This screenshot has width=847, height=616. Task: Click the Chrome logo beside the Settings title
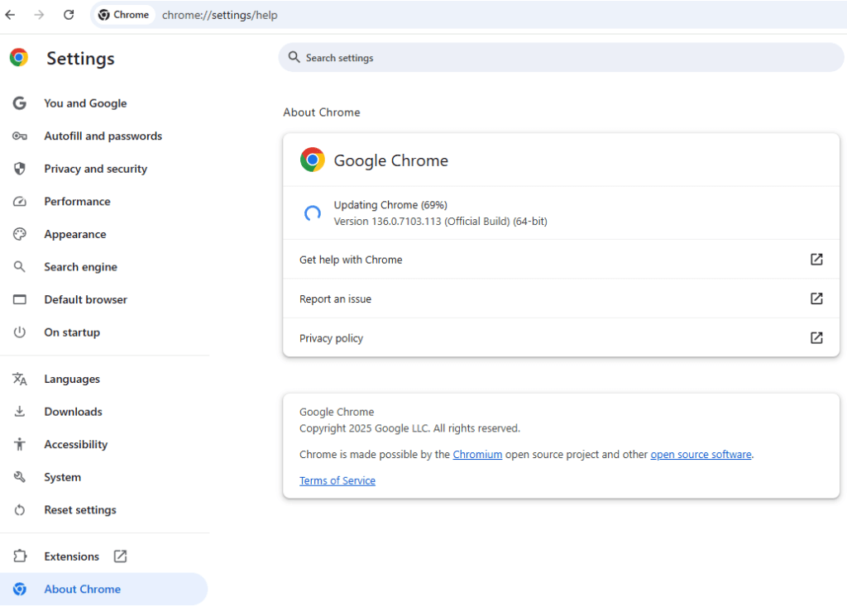19,57
